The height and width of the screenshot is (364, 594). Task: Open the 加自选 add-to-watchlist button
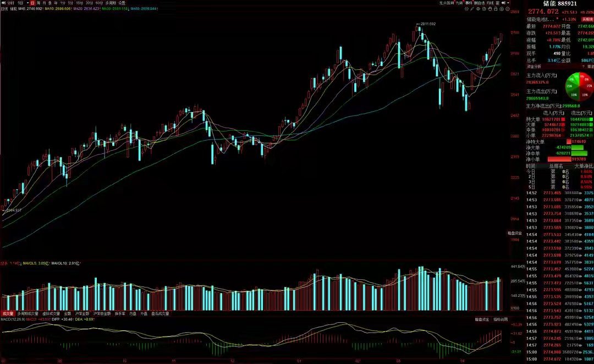point(479,3)
